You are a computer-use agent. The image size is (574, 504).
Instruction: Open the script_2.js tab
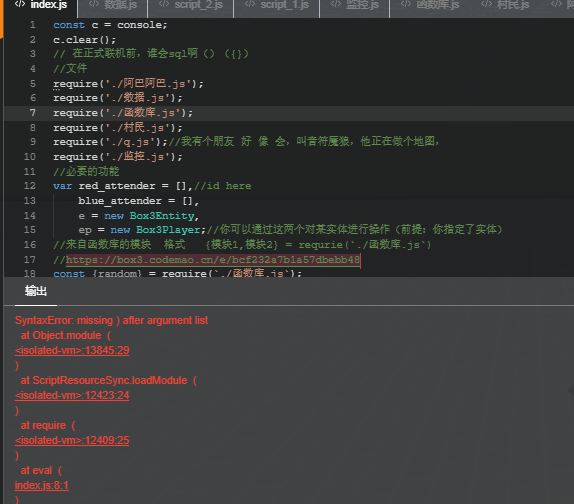pos(190,5)
